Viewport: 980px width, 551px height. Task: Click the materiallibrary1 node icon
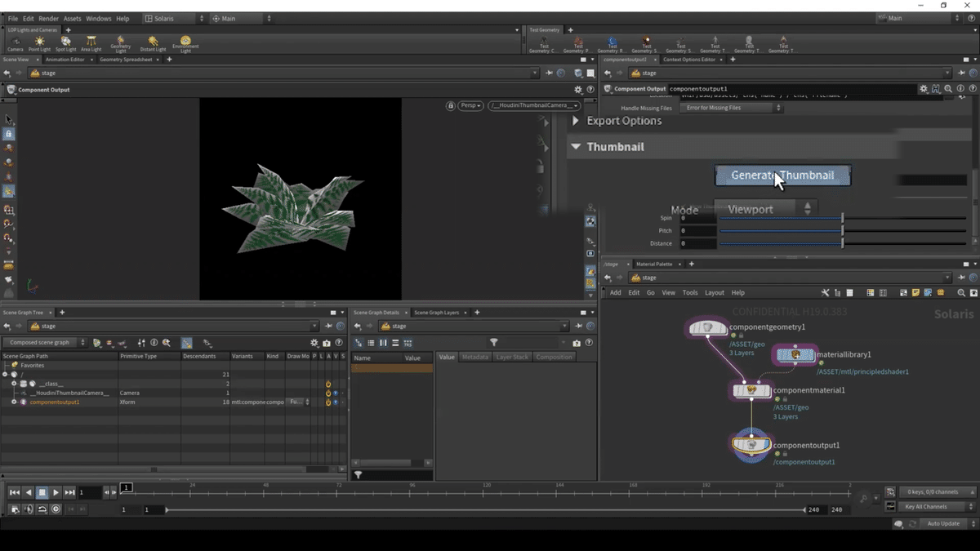tap(795, 354)
